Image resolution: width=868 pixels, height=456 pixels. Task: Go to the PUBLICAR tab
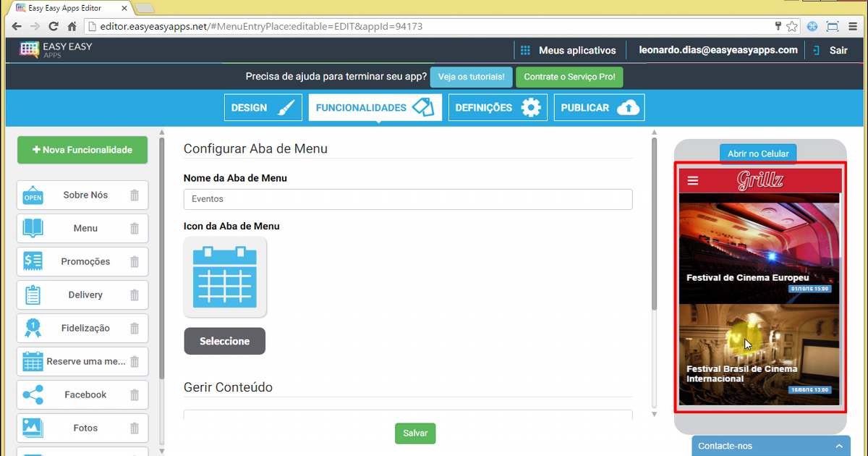point(599,107)
